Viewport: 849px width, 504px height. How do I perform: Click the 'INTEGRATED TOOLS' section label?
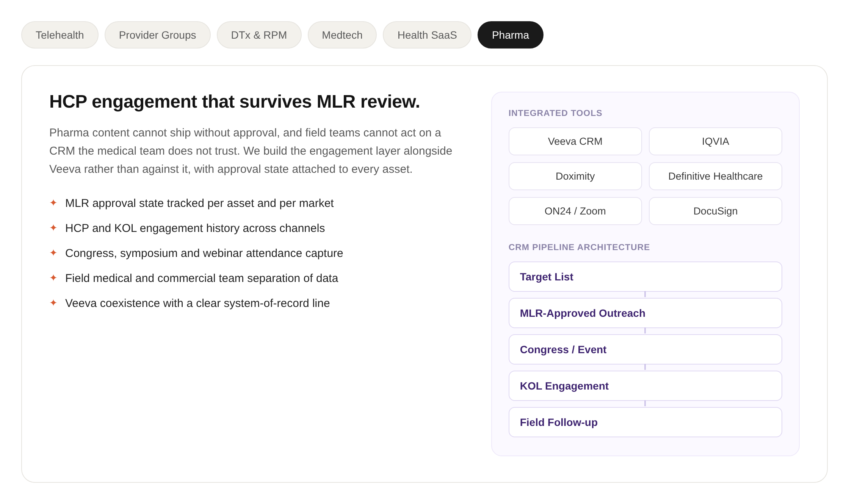click(555, 113)
